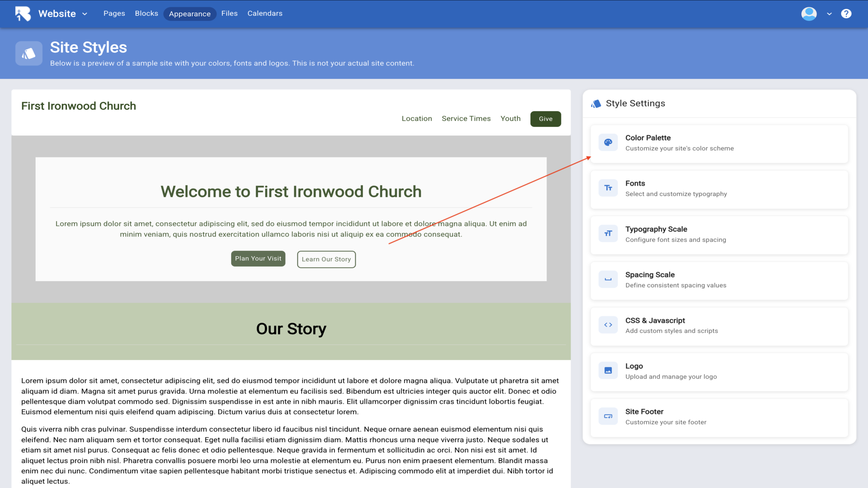
Task: Click the Logo image icon
Action: (x=608, y=371)
